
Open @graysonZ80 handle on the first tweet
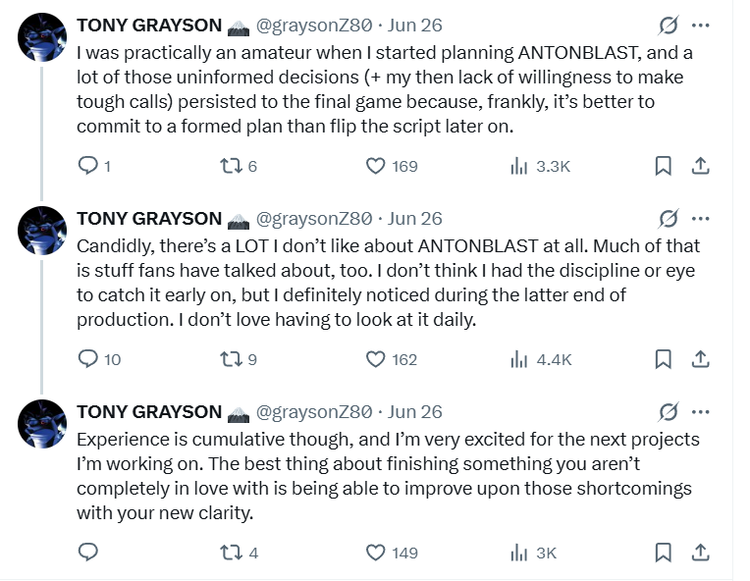coord(314,25)
